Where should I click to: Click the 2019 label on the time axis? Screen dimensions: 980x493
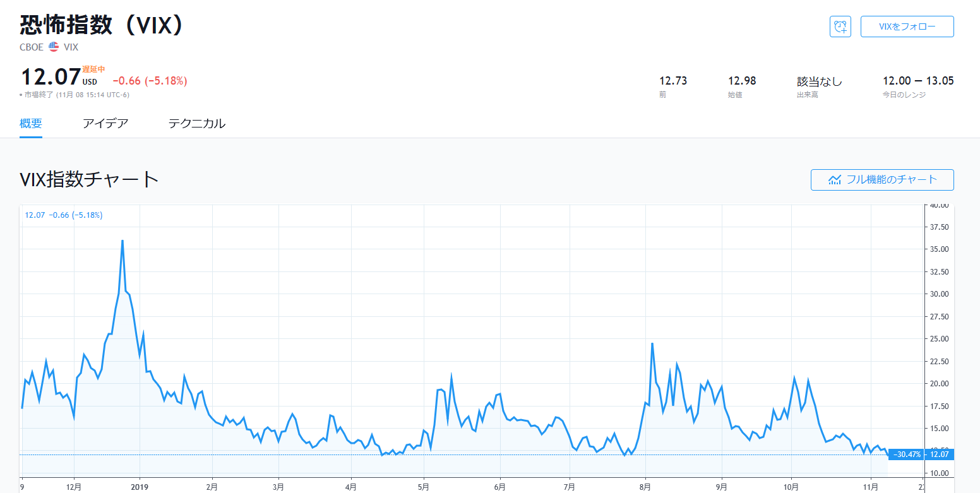(140, 487)
